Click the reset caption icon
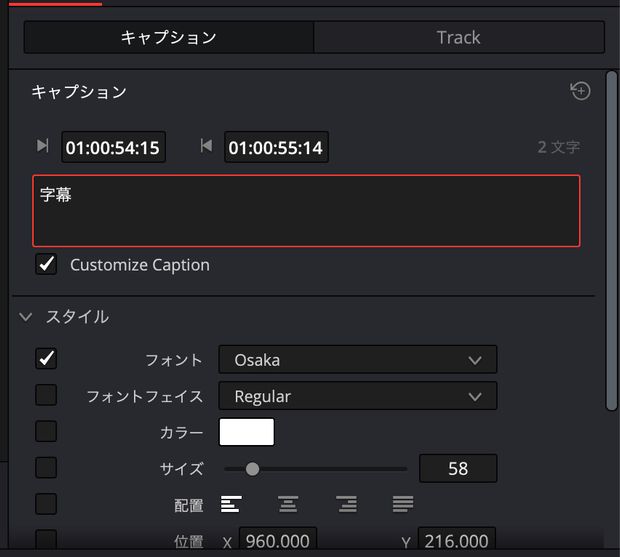Image resolution: width=620 pixels, height=557 pixels. (x=580, y=91)
